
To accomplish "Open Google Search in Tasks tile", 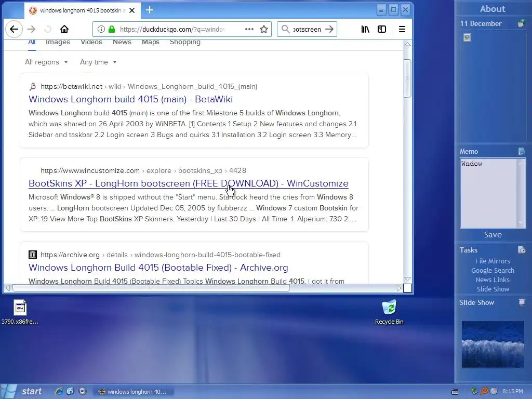I will tap(493, 270).
